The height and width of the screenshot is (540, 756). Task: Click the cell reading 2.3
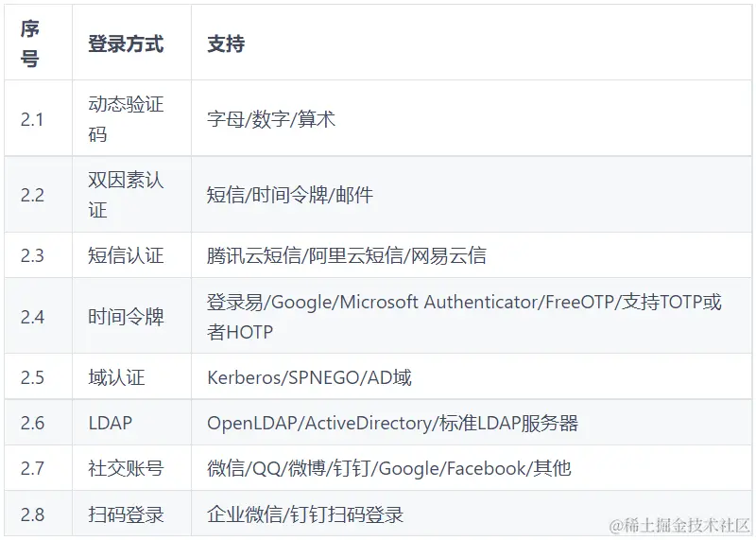pyautogui.click(x=38, y=254)
